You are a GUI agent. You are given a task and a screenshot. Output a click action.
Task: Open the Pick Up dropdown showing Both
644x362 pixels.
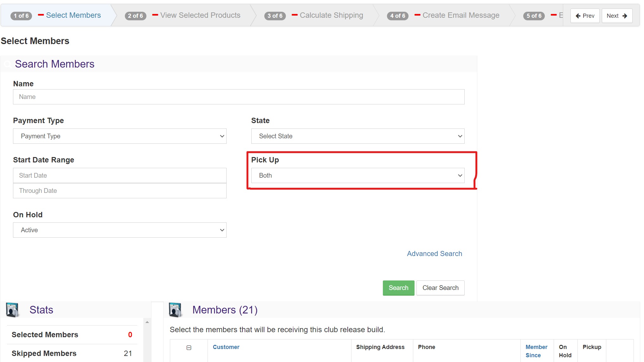(357, 175)
